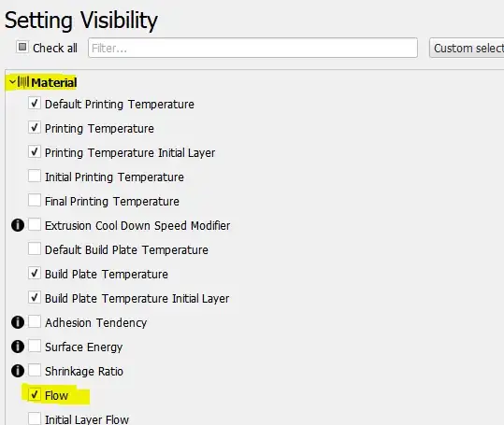The image size is (504, 425).
Task: Uncheck the Flow setting checkbox
Action: coord(35,395)
